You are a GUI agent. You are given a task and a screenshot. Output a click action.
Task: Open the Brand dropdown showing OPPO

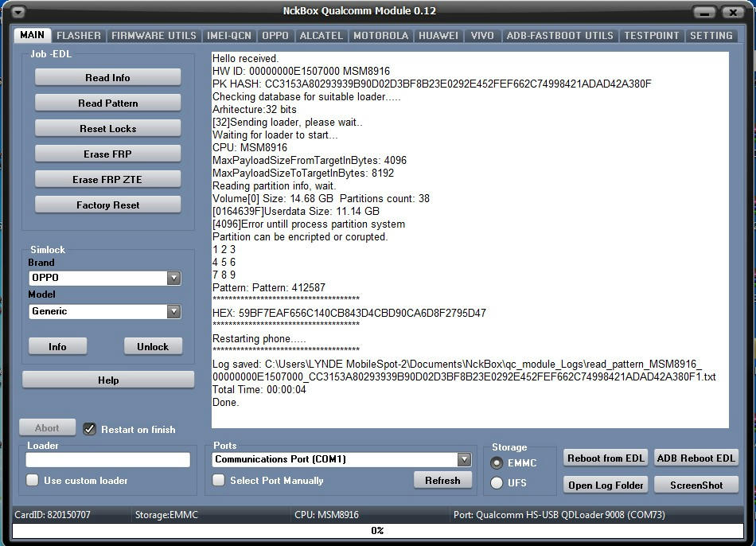click(174, 278)
